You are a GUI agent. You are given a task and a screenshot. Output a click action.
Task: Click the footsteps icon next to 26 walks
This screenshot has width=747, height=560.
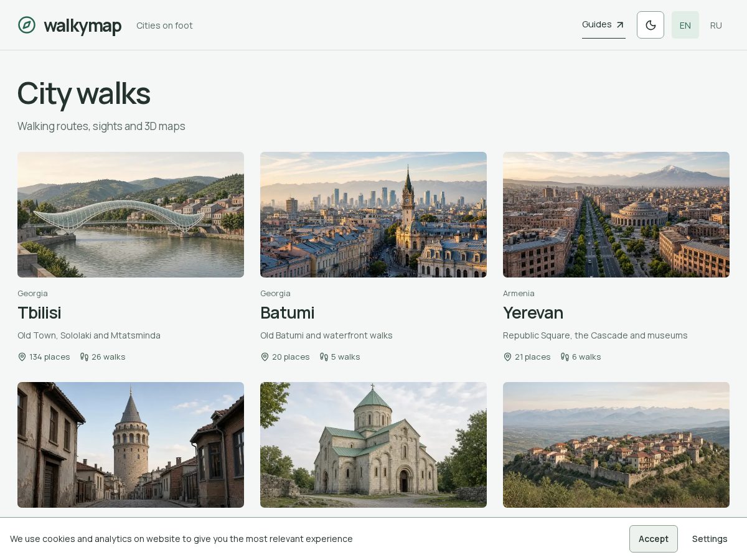pyautogui.click(x=84, y=357)
